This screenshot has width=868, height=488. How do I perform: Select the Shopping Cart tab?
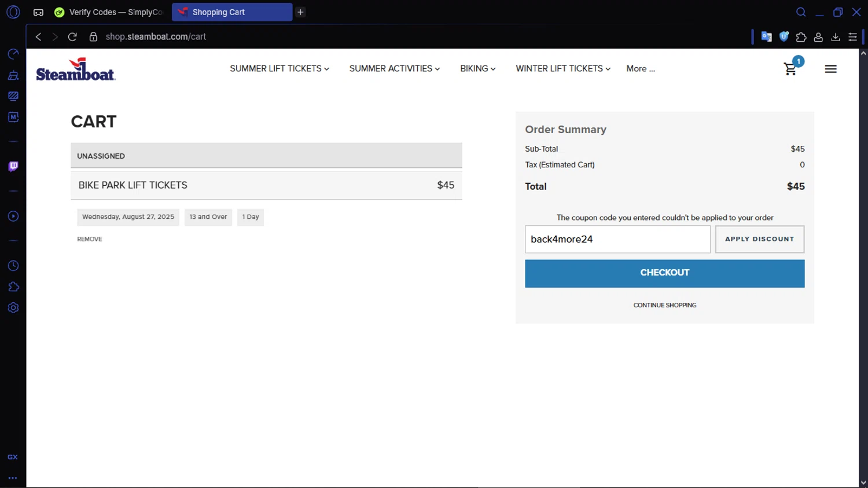[232, 12]
